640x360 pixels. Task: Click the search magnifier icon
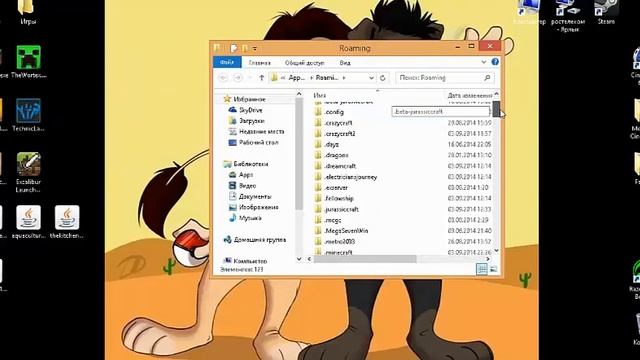coord(487,78)
